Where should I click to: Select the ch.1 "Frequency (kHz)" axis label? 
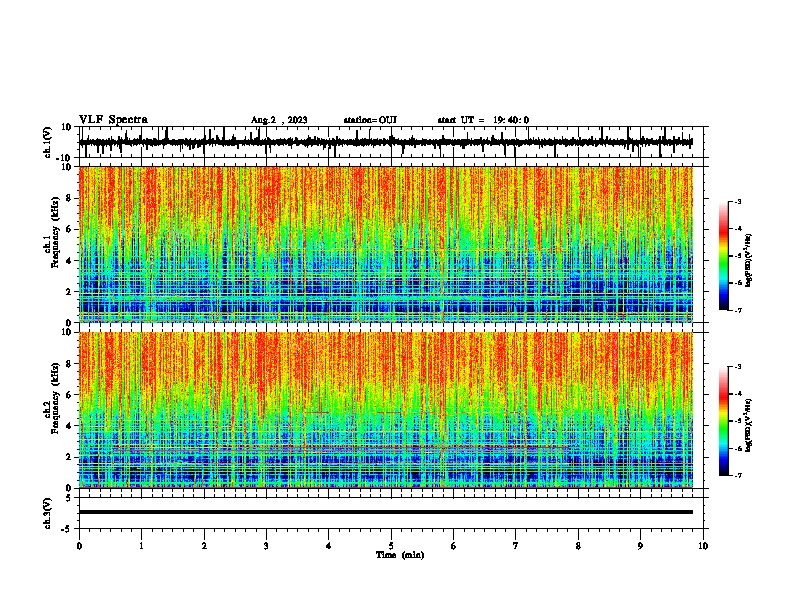pos(56,232)
